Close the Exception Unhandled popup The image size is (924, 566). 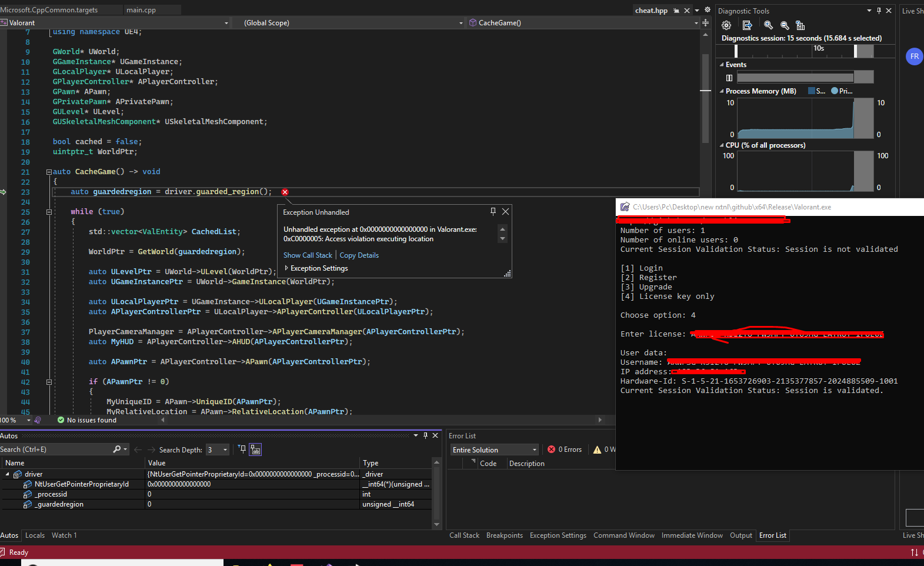(505, 211)
